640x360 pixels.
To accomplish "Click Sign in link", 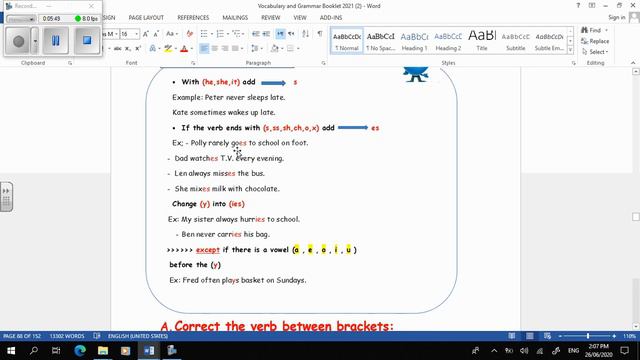I will (x=616, y=18).
